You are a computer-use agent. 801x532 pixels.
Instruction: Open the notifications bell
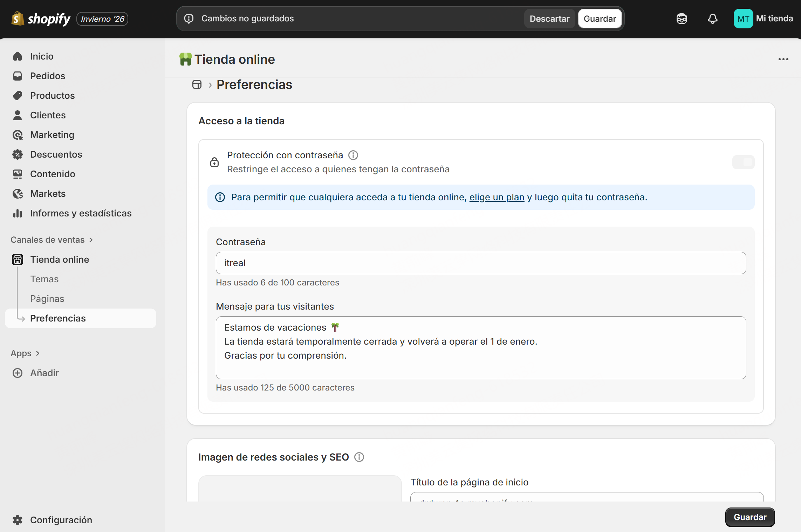point(712,19)
